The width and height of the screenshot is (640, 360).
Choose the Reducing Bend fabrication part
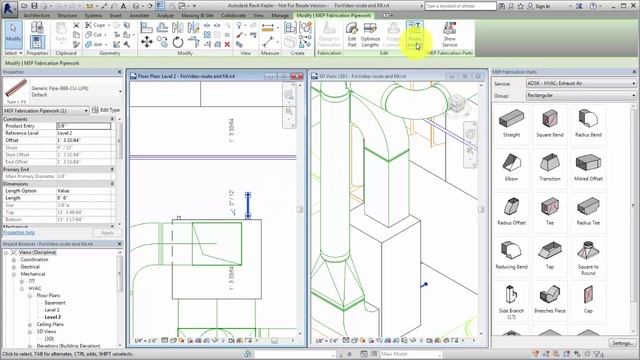click(511, 256)
